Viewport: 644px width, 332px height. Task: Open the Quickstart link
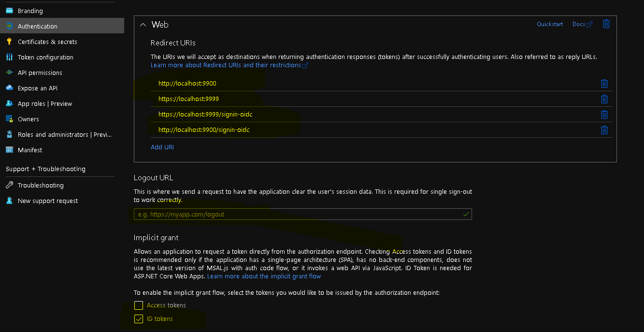coord(550,24)
